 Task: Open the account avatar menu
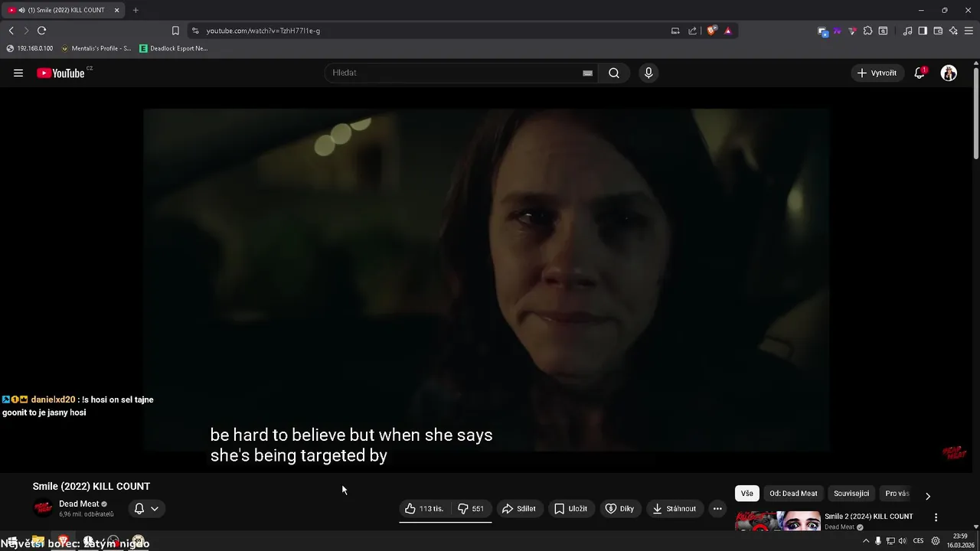[949, 73]
